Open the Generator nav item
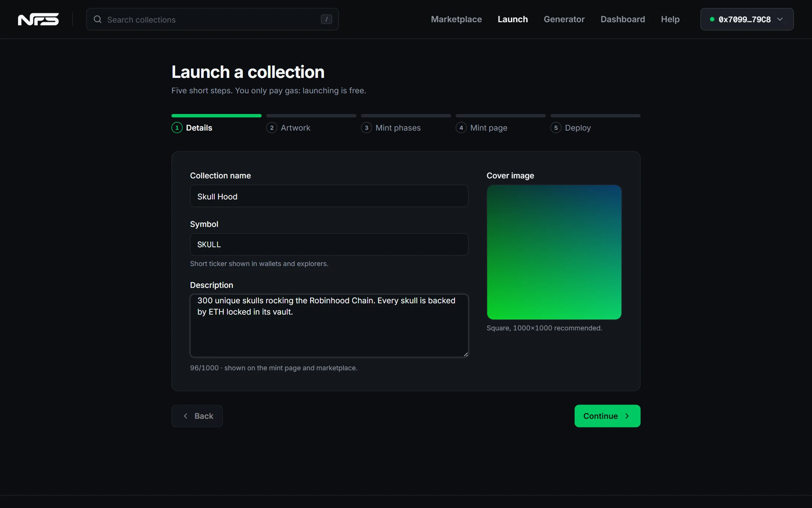Viewport: 812px width, 508px height. click(x=564, y=19)
